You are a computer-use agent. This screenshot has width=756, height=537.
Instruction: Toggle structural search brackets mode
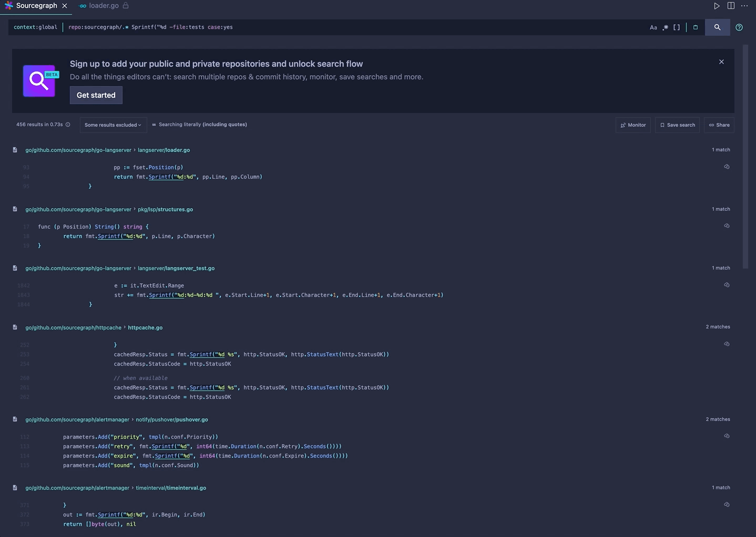(677, 27)
